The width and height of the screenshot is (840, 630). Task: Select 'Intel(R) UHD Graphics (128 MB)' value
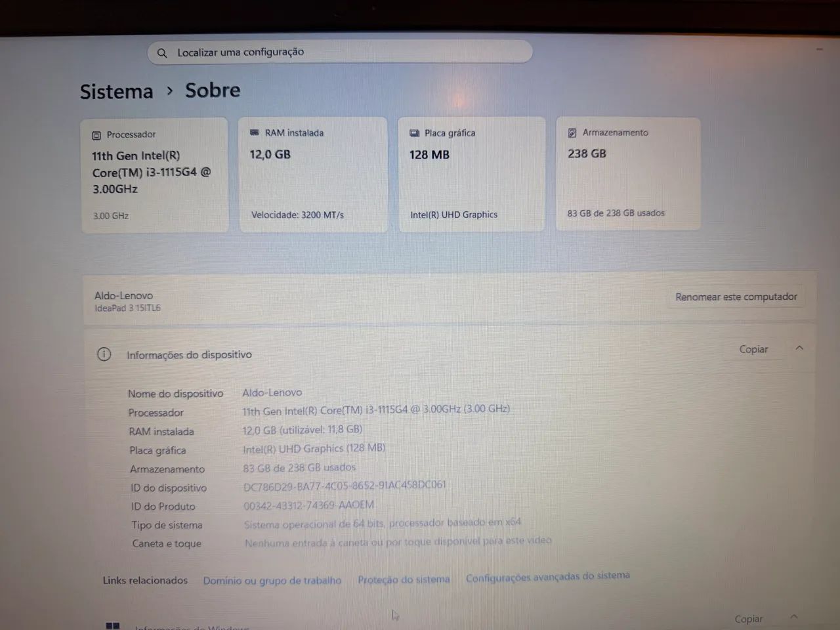tap(314, 449)
